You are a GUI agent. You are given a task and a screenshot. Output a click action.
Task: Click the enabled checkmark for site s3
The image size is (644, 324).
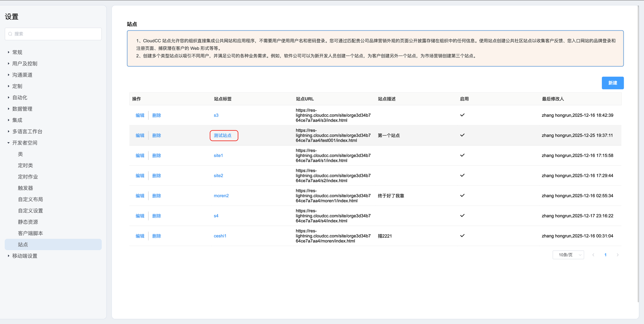[x=462, y=115]
